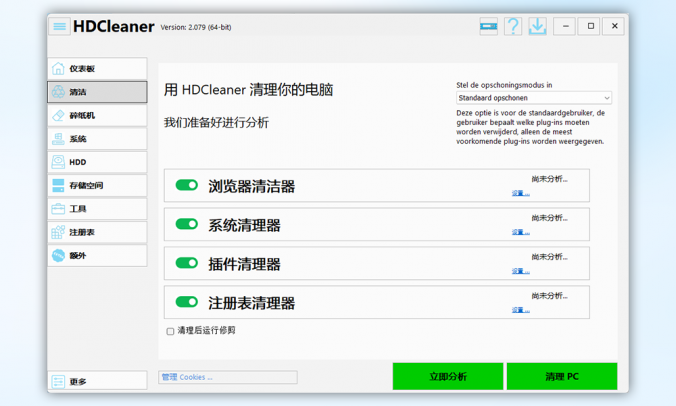Click the green 清理 PC button

click(562, 376)
